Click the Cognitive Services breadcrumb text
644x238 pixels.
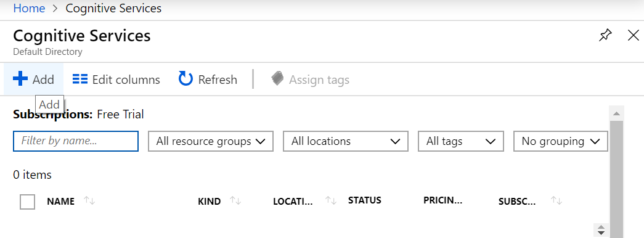click(113, 8)
